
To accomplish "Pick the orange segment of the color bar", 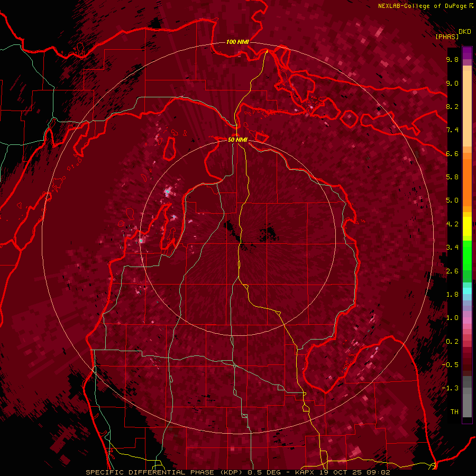I will pyautogui.click(x=467, y=182).
